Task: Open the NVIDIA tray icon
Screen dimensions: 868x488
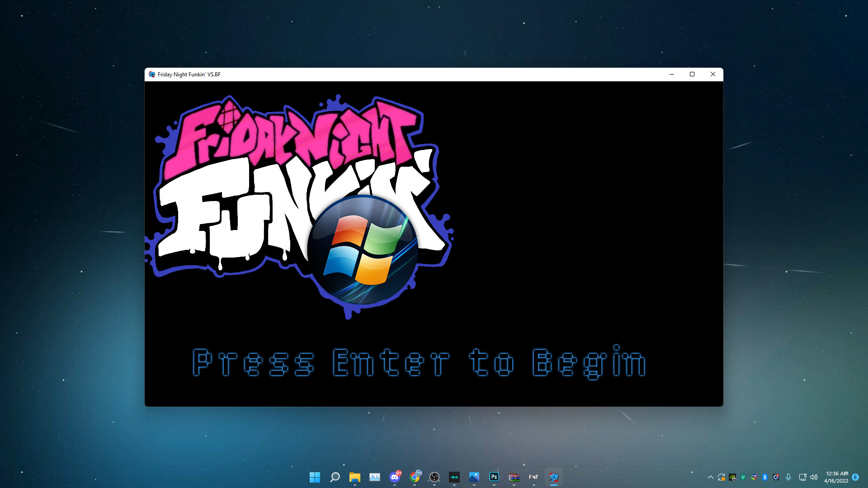Action: [x=732, y=477]
